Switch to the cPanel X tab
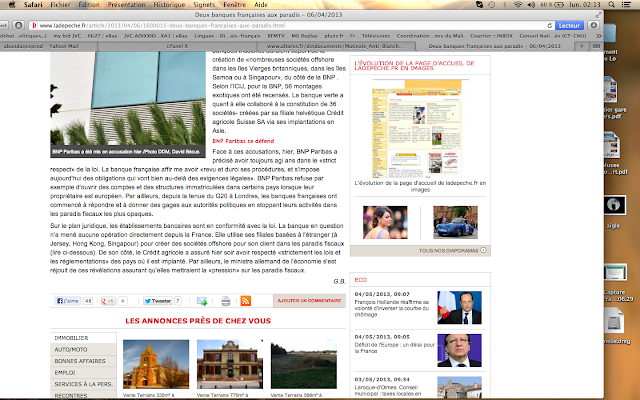Viewport: 640px width, 400px height. tap(178, 46)
